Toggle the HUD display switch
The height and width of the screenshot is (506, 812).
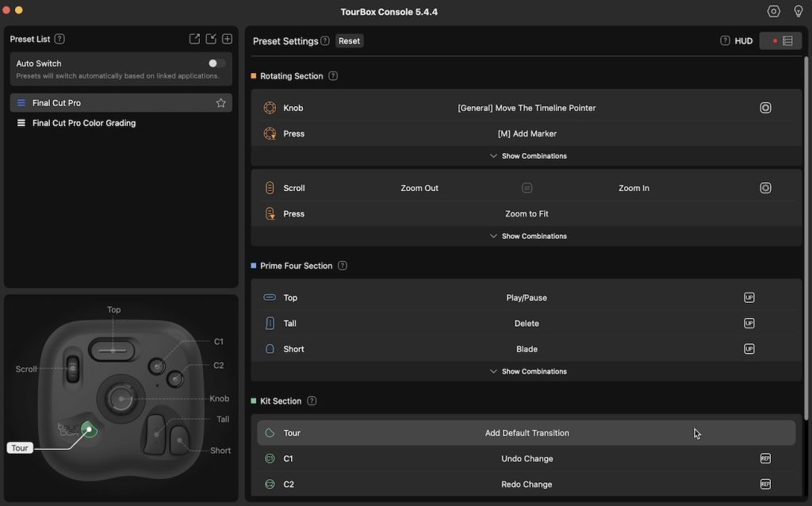click(x=780, y=40)
